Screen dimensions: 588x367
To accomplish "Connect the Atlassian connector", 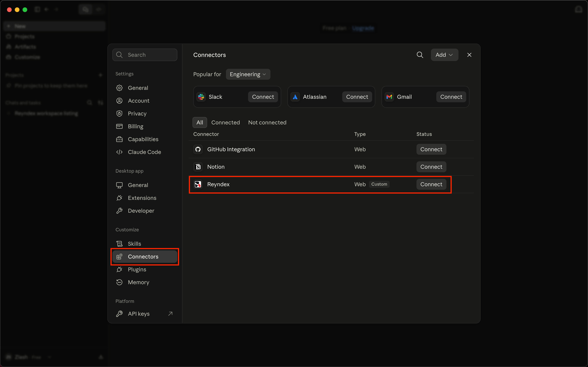I will (357, 97).
